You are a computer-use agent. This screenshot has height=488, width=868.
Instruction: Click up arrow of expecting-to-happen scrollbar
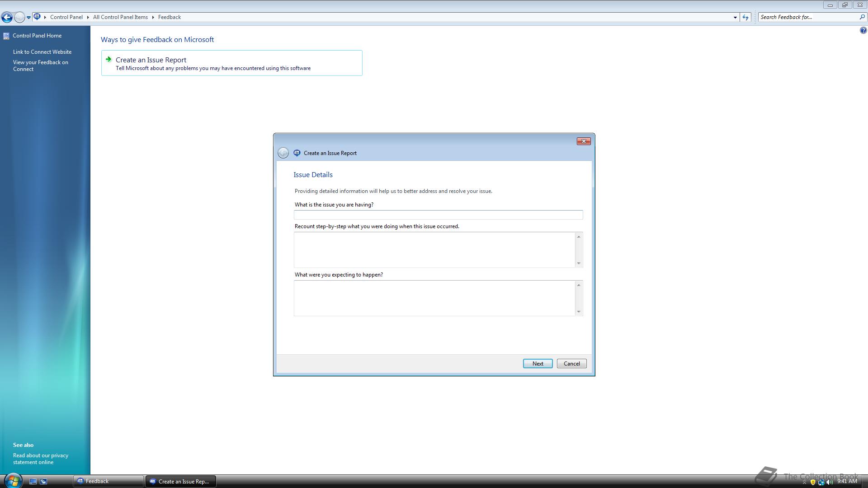pos(579,285)
